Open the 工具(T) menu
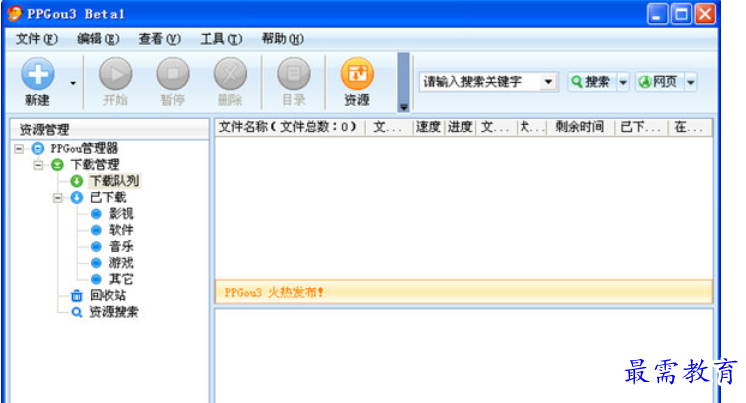746x403 pixels. pyautogui.click(x=221, y=39)
